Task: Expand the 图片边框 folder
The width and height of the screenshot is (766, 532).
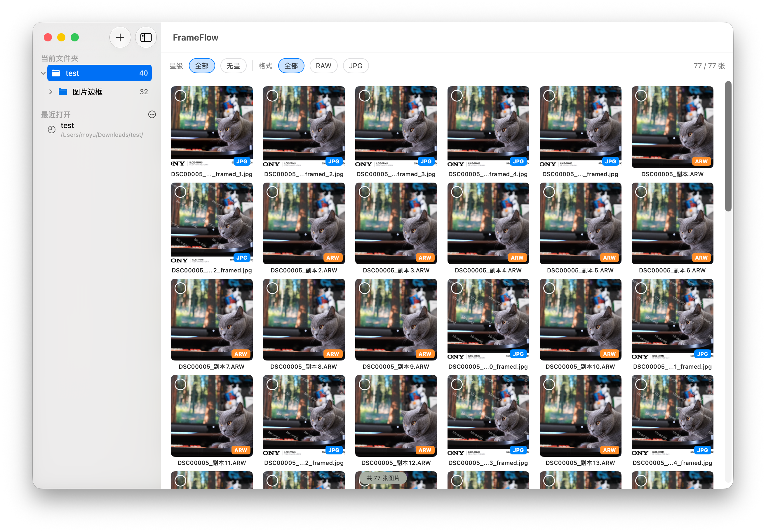Action: click(51, 92)
